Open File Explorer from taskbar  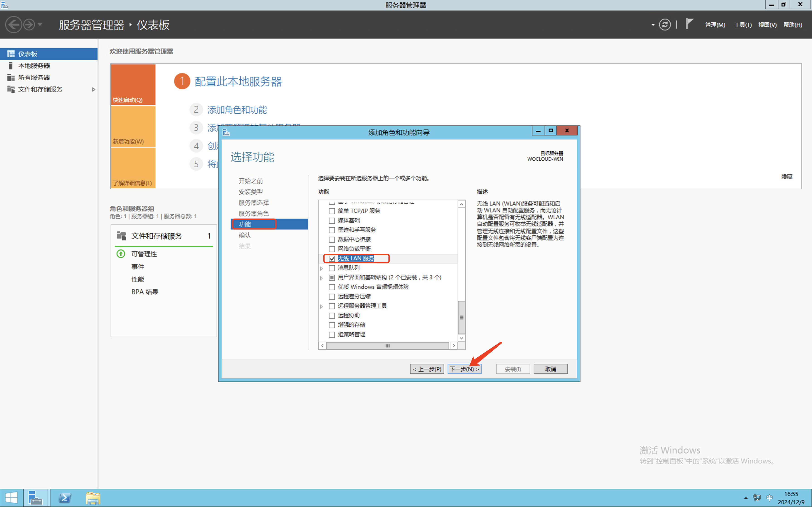pyautogui.click(x=93, y=498)
